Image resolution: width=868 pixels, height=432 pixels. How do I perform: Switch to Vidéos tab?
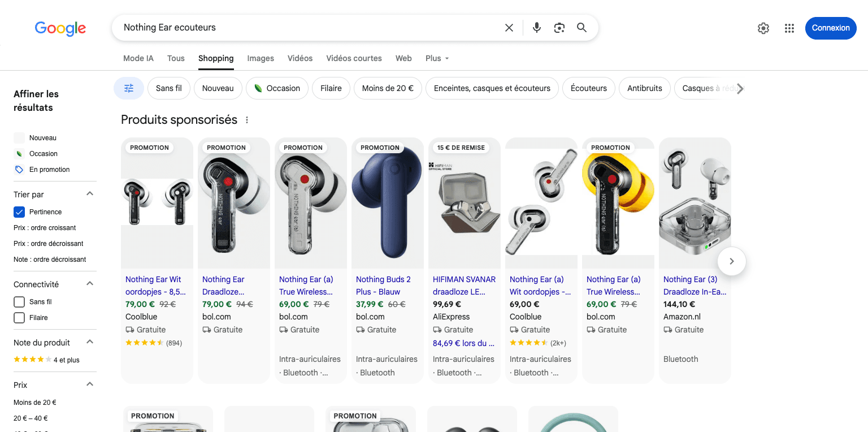click(x=300, y=58)
